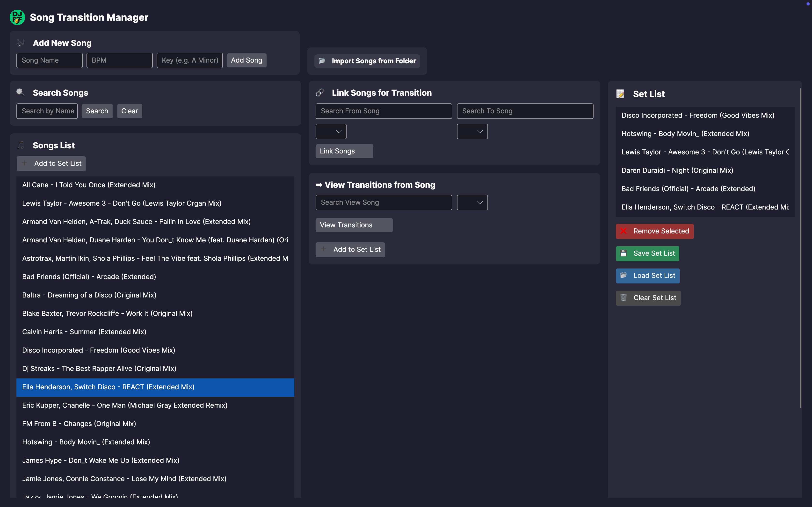
Task: Click the floppy disk icon on Save Set List
Action: (623, 253)
